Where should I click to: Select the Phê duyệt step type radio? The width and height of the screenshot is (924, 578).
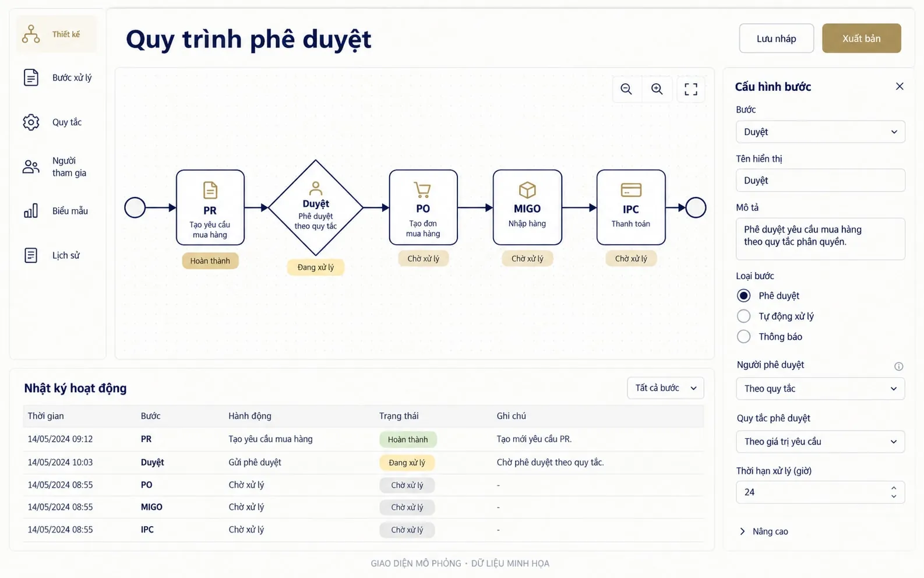(743, 295)
